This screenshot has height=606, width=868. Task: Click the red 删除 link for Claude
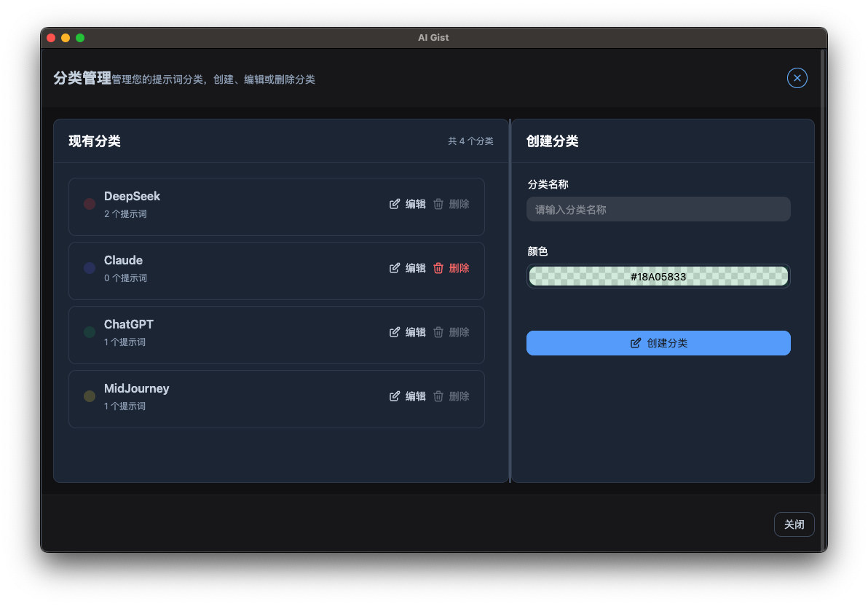tap(459, 268)
